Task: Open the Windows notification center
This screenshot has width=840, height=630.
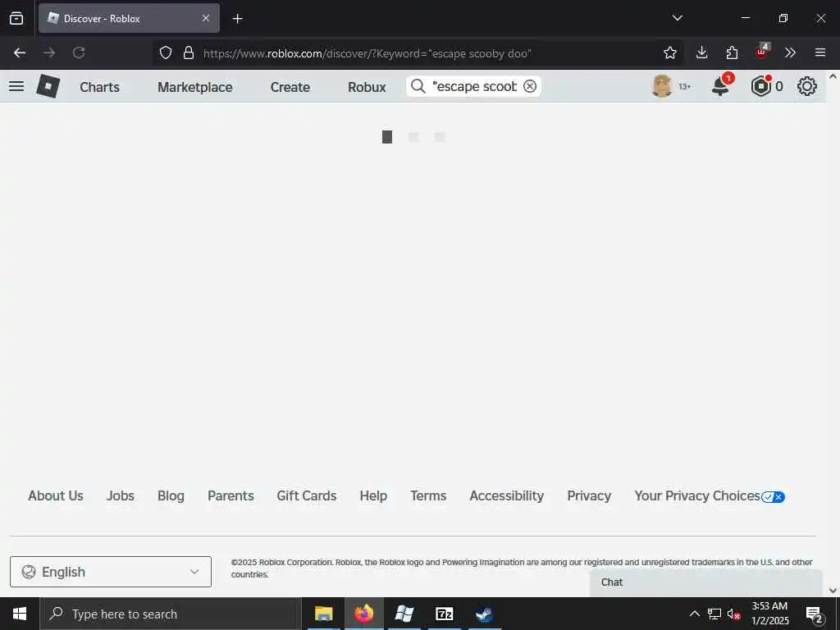Action: click(x=815, y=614)
